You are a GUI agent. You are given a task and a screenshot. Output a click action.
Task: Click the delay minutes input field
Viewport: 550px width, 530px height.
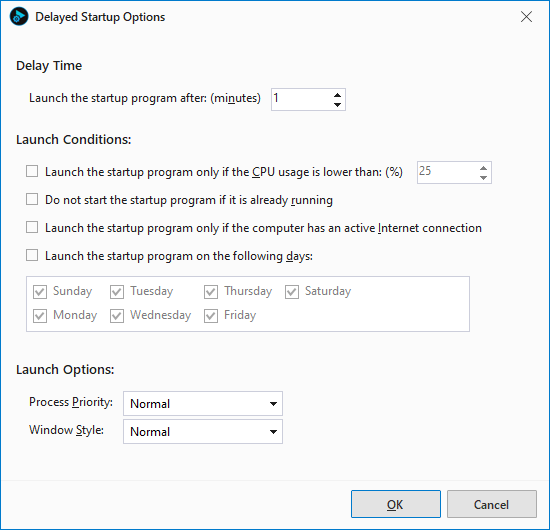(x=302, y=100)
